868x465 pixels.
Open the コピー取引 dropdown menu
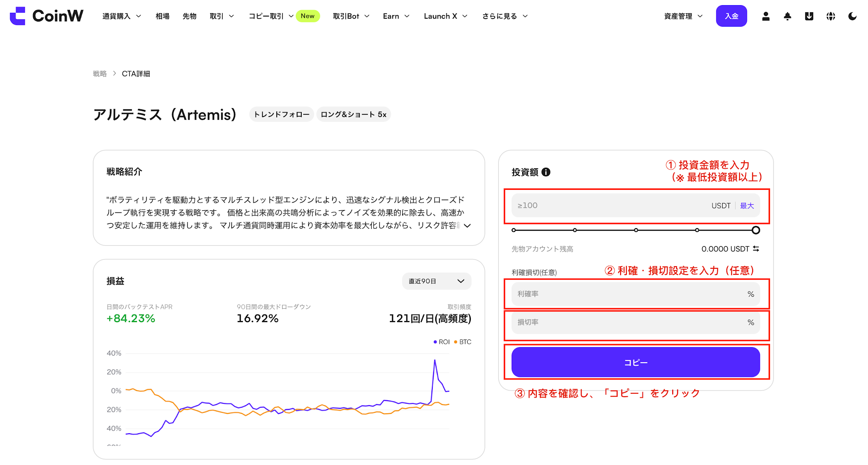(x=271, y=16)
